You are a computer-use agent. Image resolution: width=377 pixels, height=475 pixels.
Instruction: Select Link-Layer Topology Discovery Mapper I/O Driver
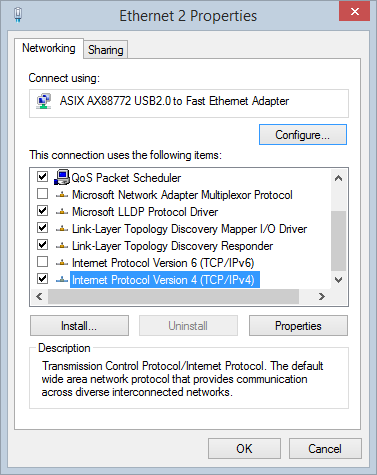pyautogui.click(x=189, y=229)
